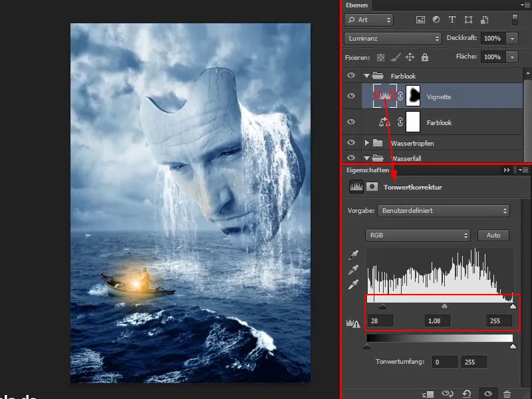Screen dimensions: 532x399
Task: Toggle the layer filtering switch
Action: pyautogui.click(x=515, y=20)
